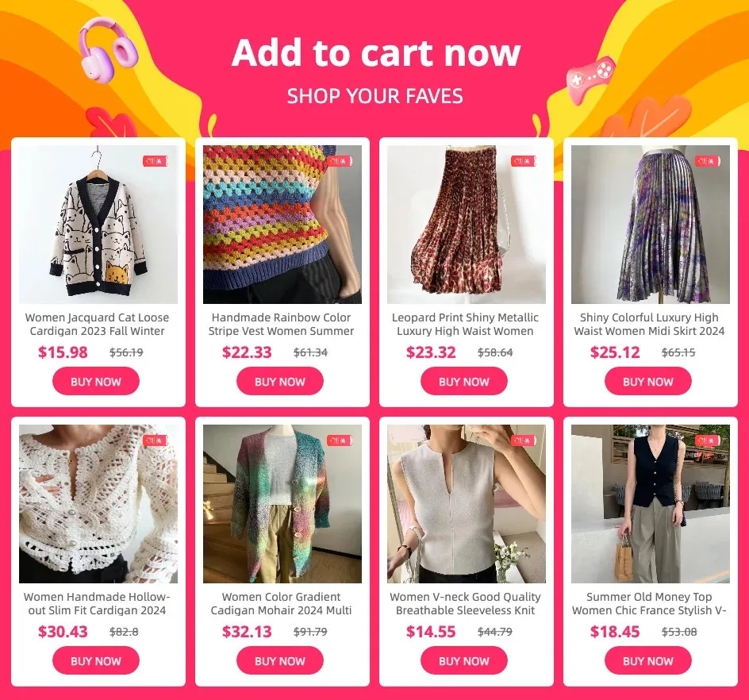Click red badge on cat cardigan image
This screenshot has width=749, height=700.
(156, 161)
